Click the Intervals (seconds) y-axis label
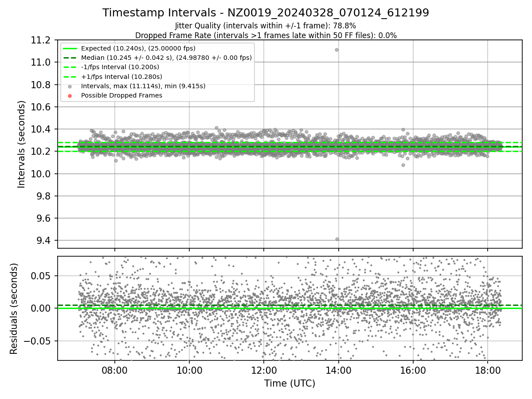The image size is (532, 399). point(22,144)
